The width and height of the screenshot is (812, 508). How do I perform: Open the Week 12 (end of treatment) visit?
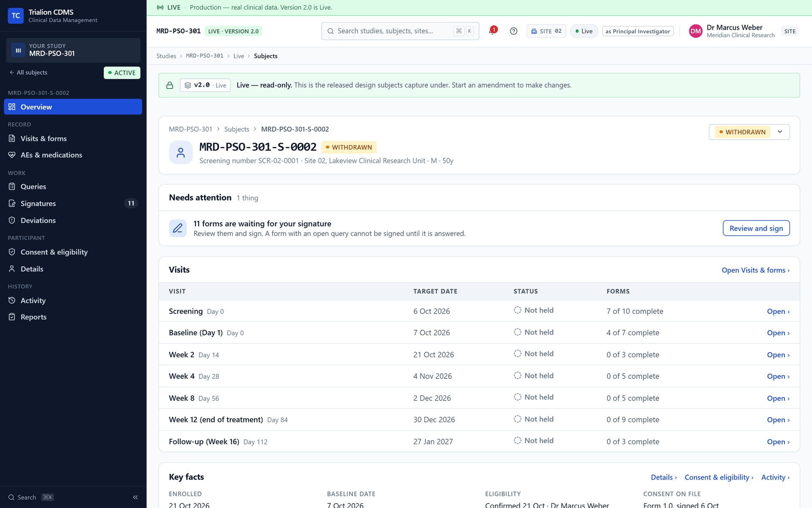click(479, 420)
